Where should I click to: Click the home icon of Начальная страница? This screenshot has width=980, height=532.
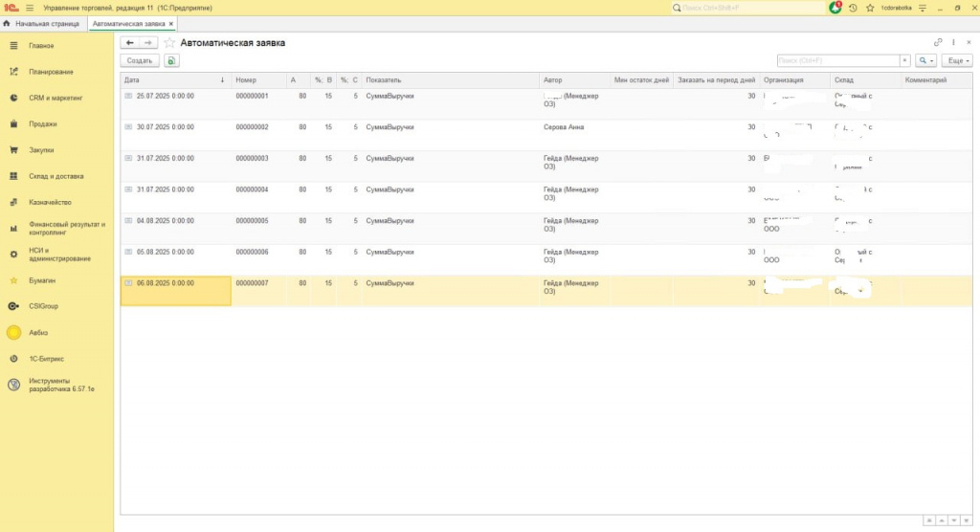7,24
